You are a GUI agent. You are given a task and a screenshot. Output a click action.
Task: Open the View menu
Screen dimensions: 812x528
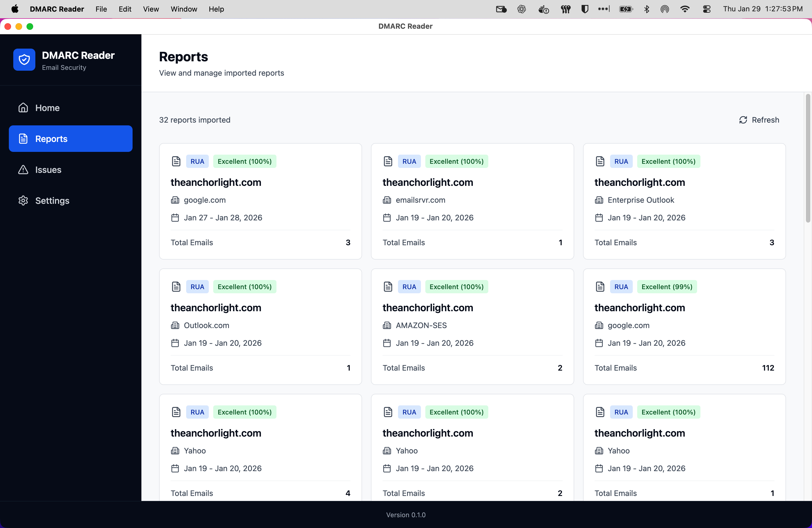(151, 9)
